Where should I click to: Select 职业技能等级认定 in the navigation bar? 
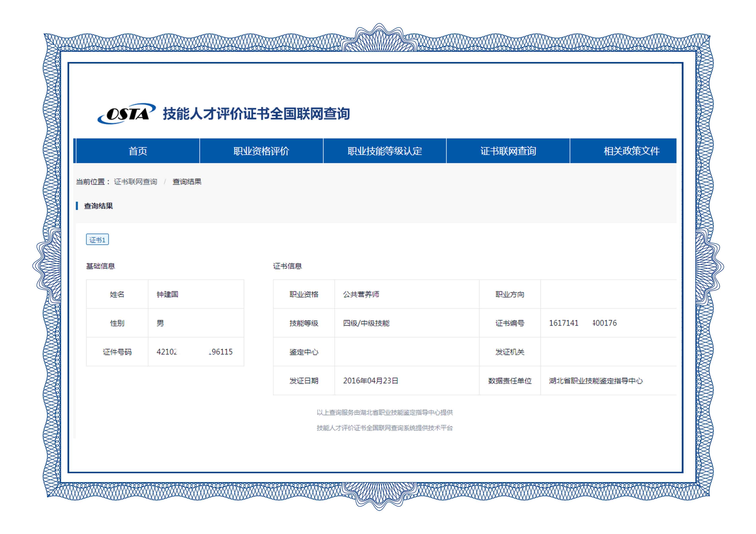(x=385, y=151)
